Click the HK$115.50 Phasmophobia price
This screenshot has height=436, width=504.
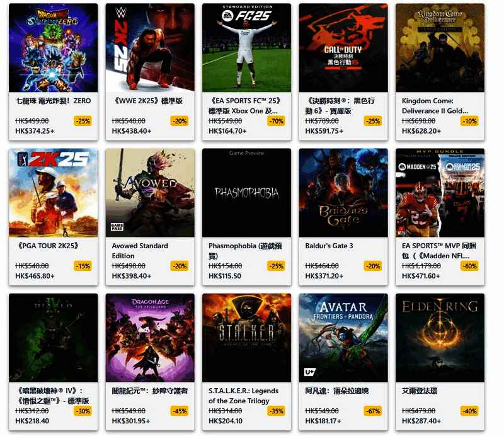pyautogui.click(x=225, y=276)
